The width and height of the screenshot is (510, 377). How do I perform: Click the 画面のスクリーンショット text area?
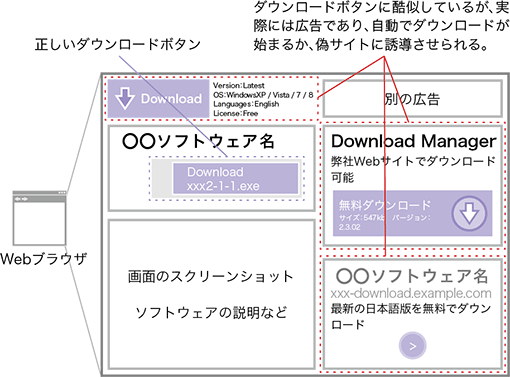[x=211, y=277]
